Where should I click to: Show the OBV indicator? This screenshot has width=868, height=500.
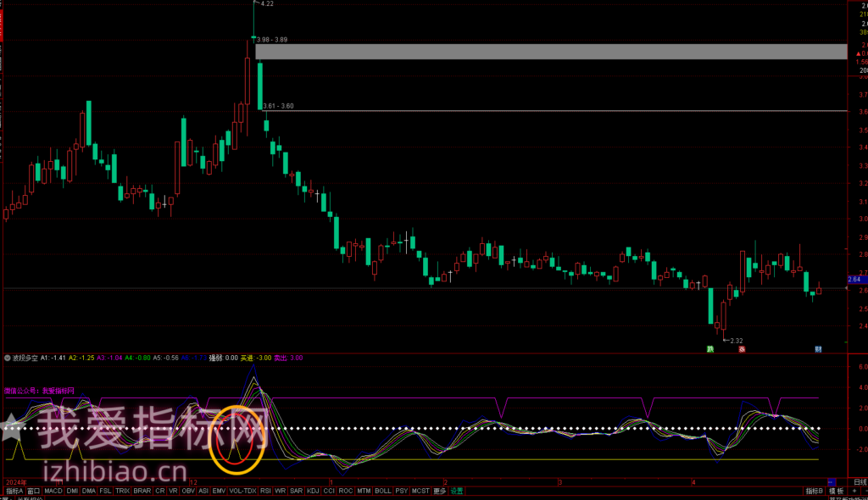(188, 492)
